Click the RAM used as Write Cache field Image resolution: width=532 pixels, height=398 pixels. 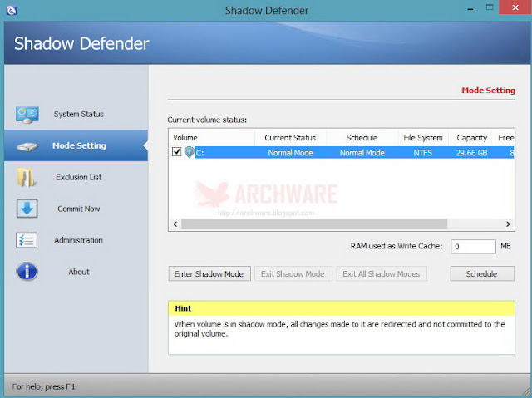(x=473, y=247)
